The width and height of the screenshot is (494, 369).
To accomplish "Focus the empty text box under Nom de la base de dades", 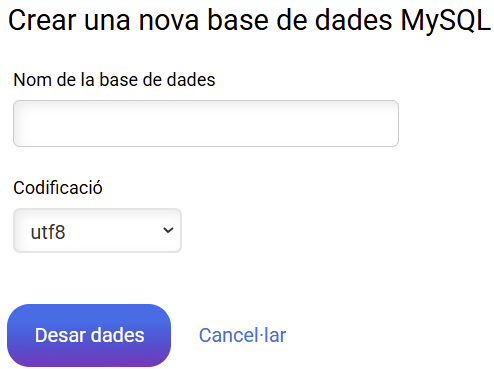I will (x=206, y=123).
